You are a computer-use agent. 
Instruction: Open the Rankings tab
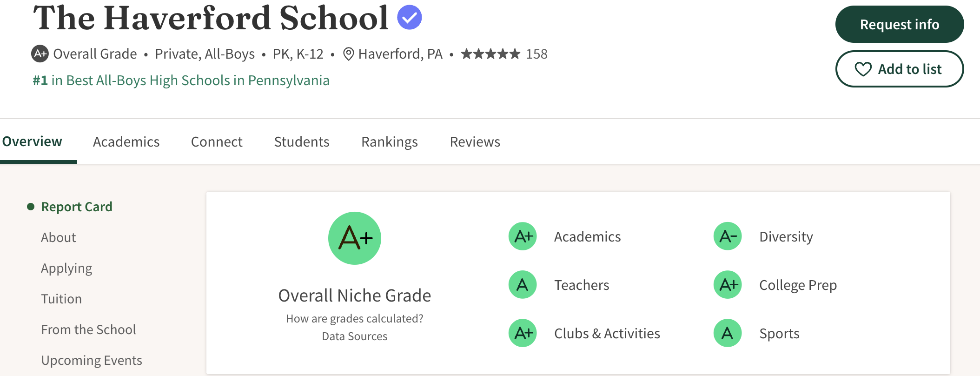[x=390, y=142]
